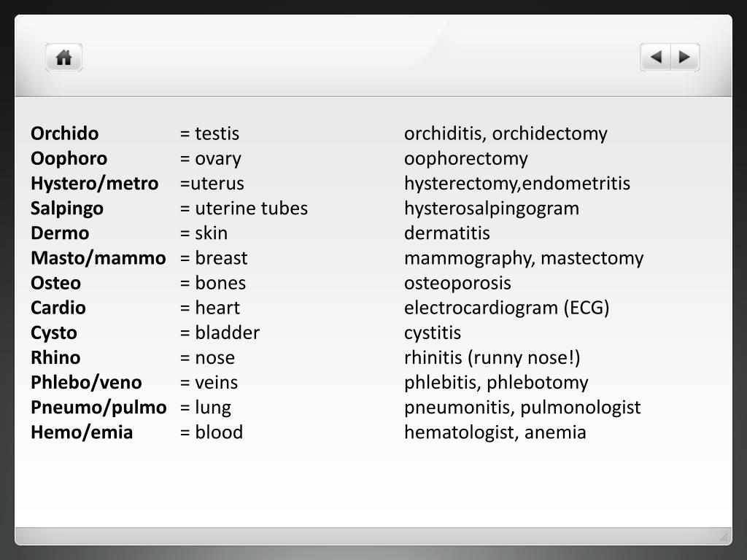
Task: Click the resize grip at bottom corner
Action: click(x=724, y=537)
